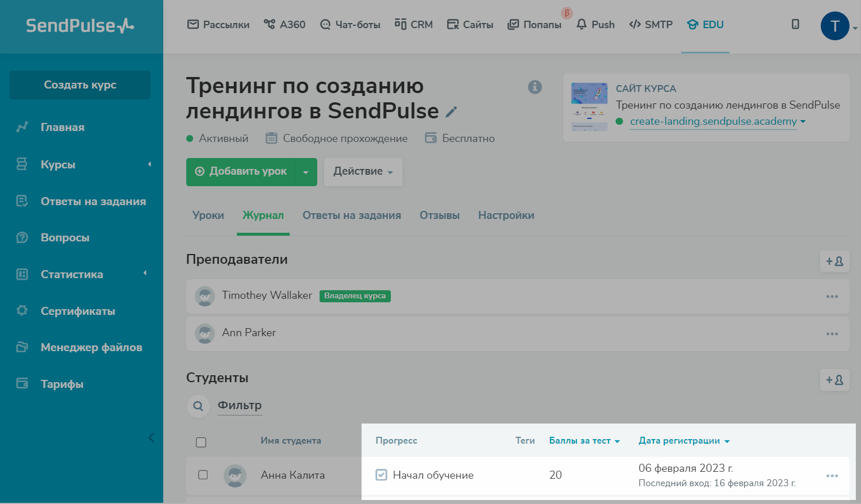Image resolution: width=861 pixels, height=504 pixels.
Task: Click the student search magnifier icon
Action: 198,406
